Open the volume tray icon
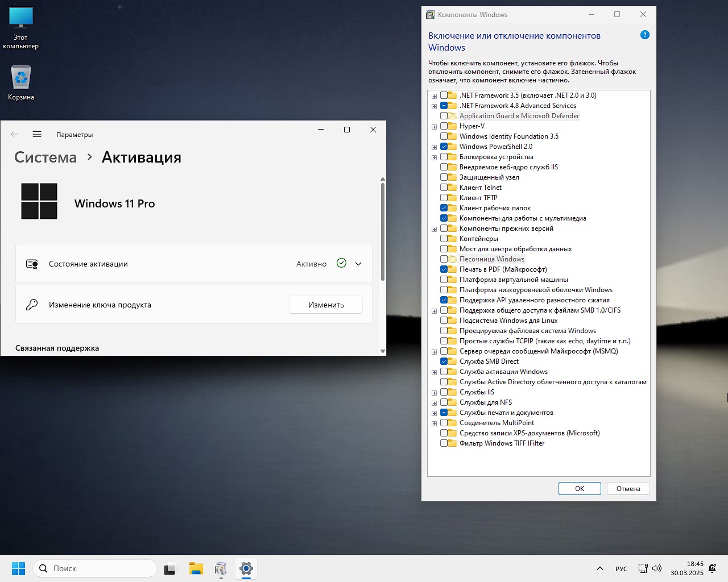Image resolution: width=728 pixels, height=582 pixels. (657, 568)
